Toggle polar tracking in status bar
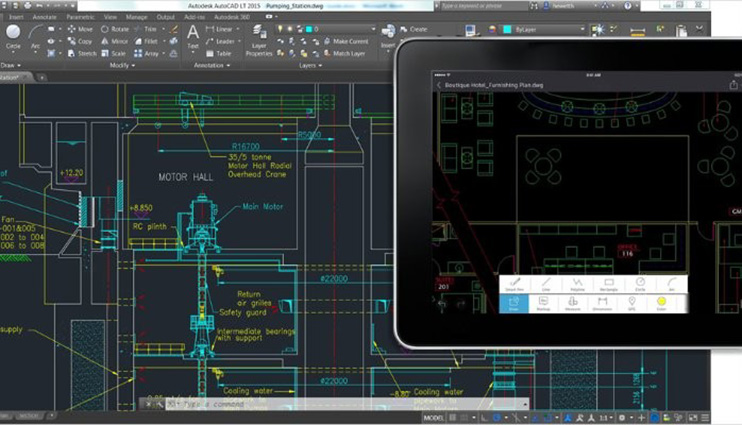 pos(496,418)
